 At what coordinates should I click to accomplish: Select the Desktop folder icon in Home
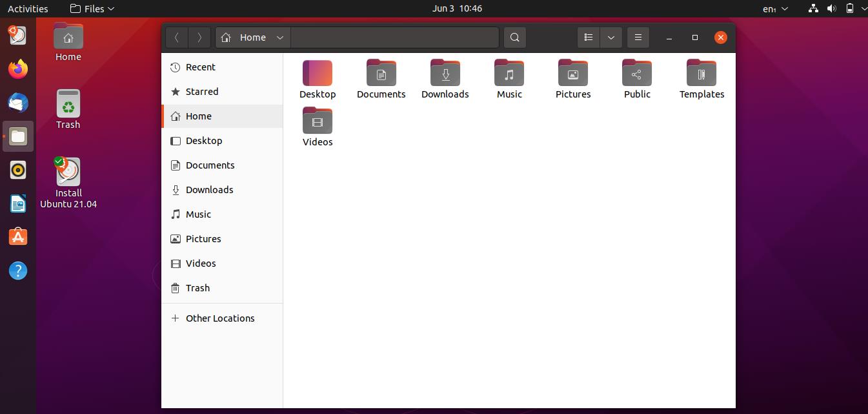point(318,73)
